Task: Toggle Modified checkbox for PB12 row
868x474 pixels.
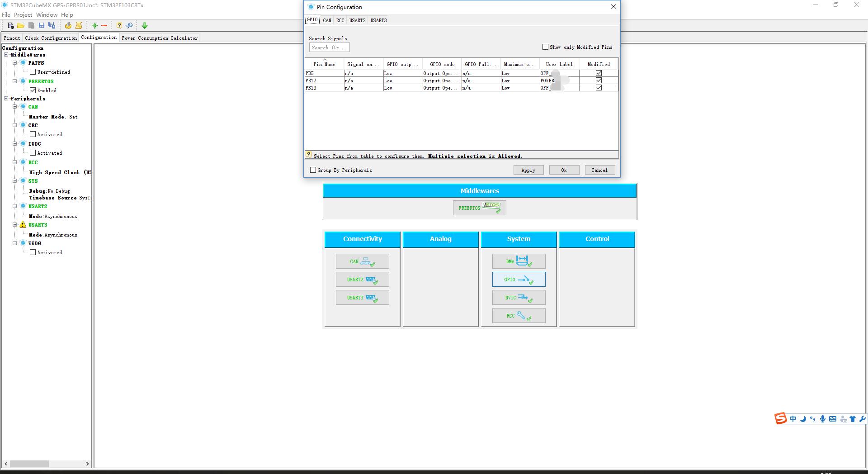Action: [599, 80]
